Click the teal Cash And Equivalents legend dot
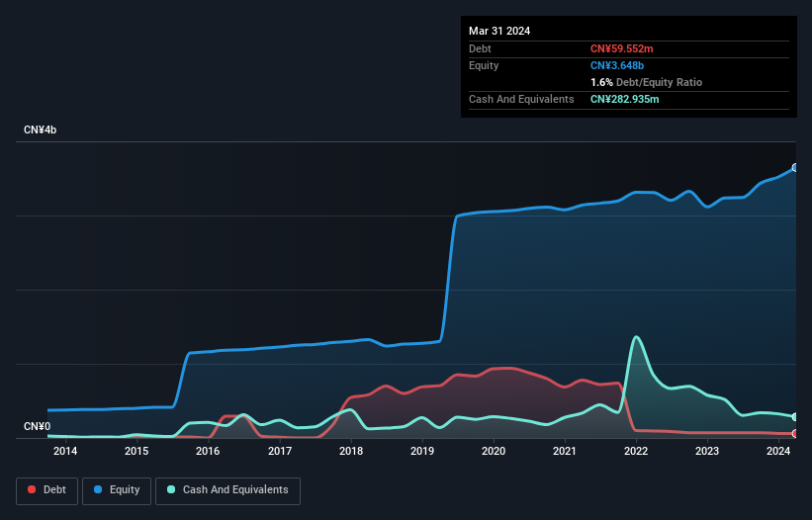 coord(171,489)
